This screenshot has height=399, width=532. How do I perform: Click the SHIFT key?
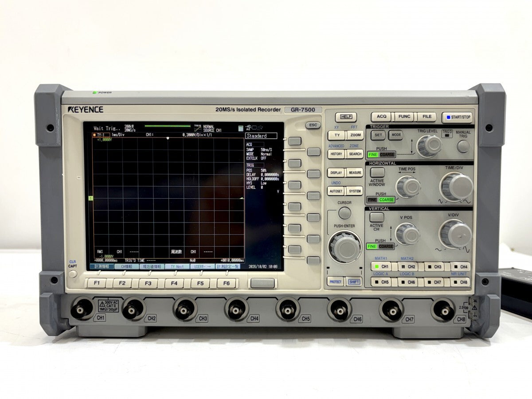click(354, 282)
